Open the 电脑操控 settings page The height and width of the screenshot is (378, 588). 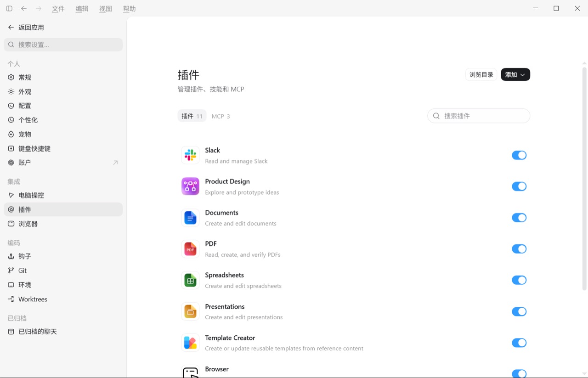click(63, 195)
